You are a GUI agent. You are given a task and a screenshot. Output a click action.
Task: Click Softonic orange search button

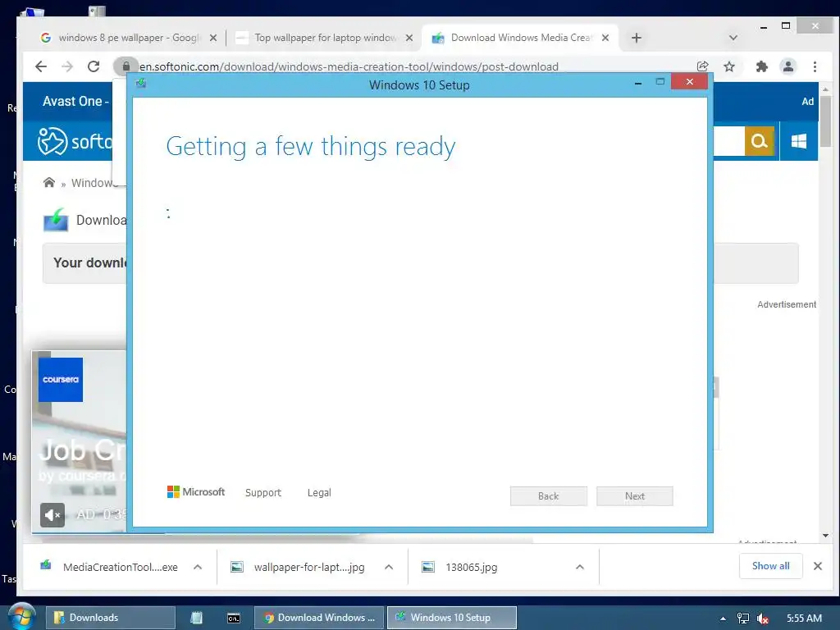coord(759,141)
